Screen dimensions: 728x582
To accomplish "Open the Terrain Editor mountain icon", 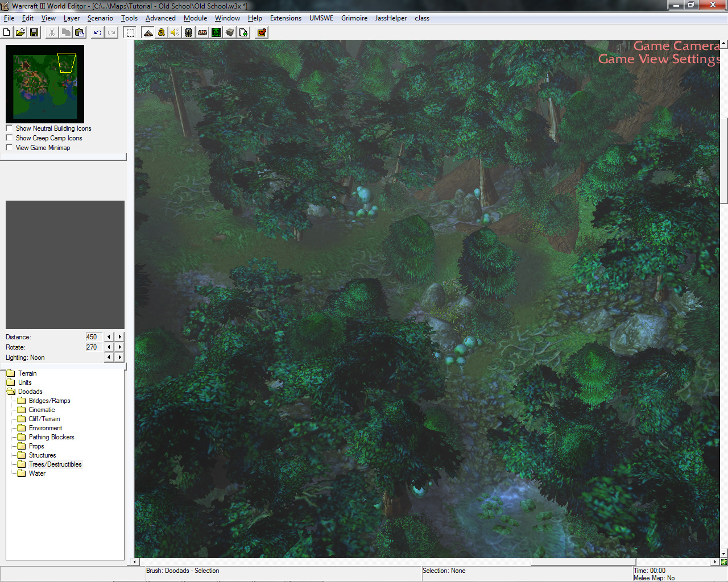I will point(148,32).
